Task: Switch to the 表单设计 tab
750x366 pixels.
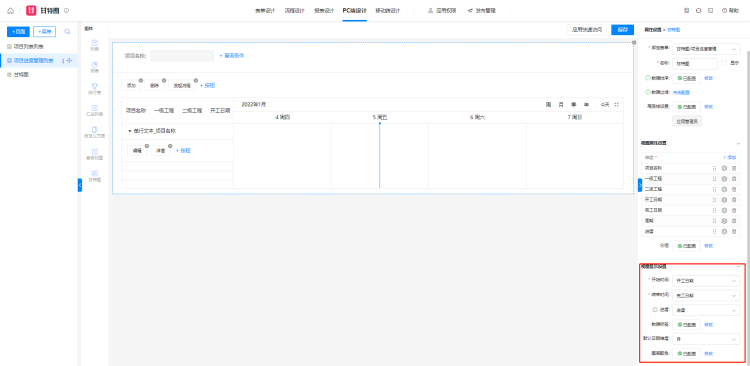Action: 265,11
